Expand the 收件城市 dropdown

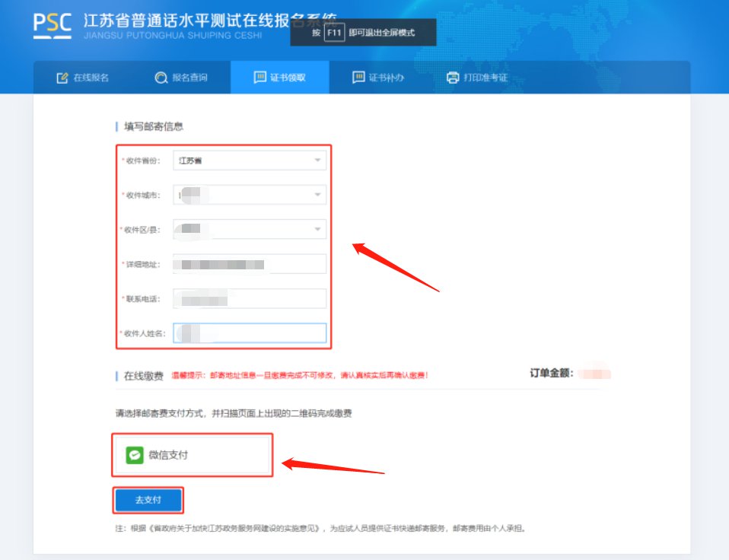pyautogui.click(x=250, y=195)
